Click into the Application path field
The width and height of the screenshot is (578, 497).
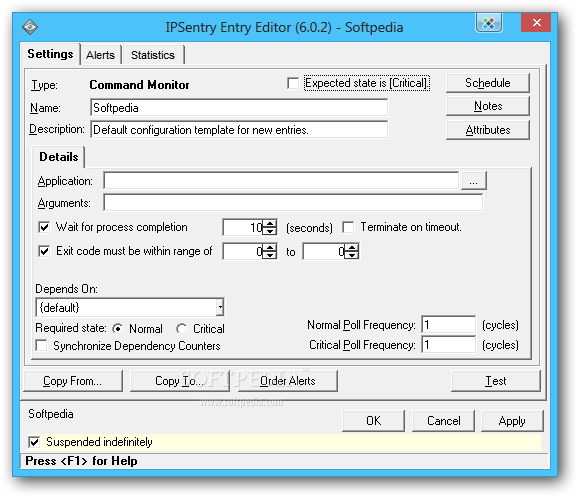[x=282, y=181]
